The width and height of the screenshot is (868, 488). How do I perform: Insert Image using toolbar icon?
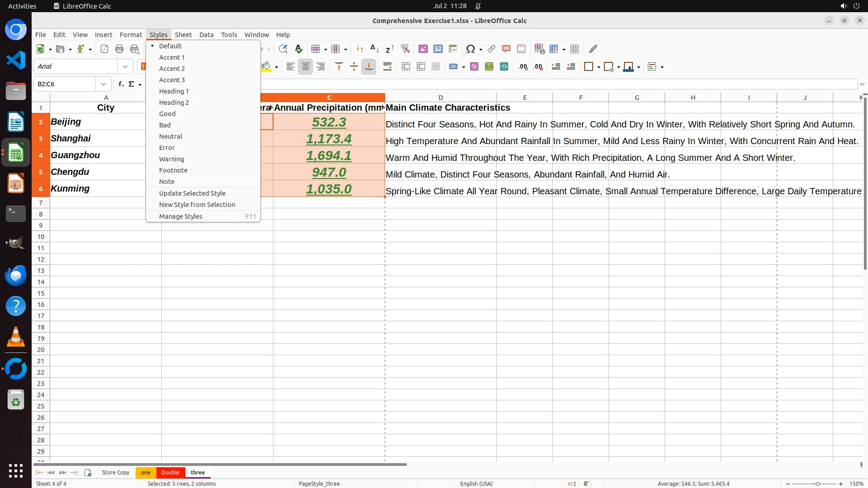[x=423, y=49]
